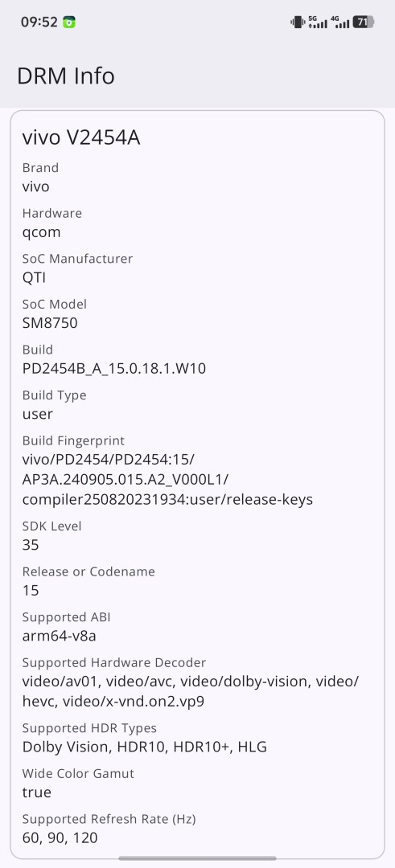Select the SoC Model SM8750 value
395x868 pixels.
pyautogui.click(x=50, y=323)
